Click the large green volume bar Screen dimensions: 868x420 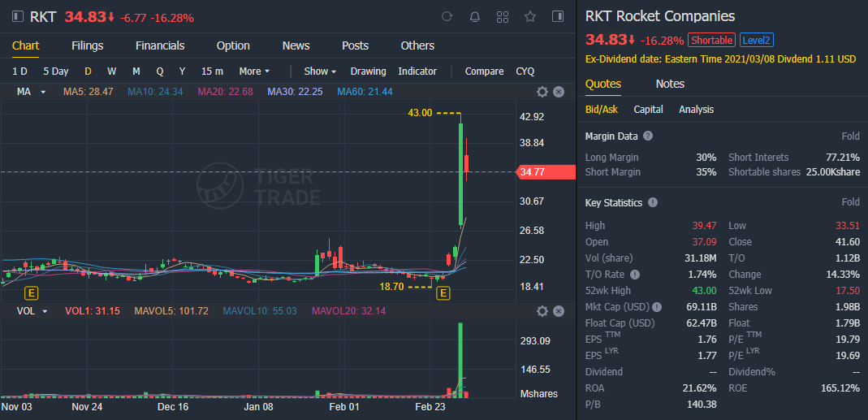click(x=460, y=360)
